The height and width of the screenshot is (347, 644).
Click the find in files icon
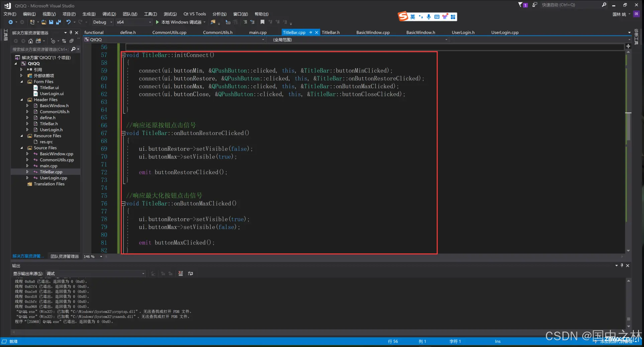point(213,22)
